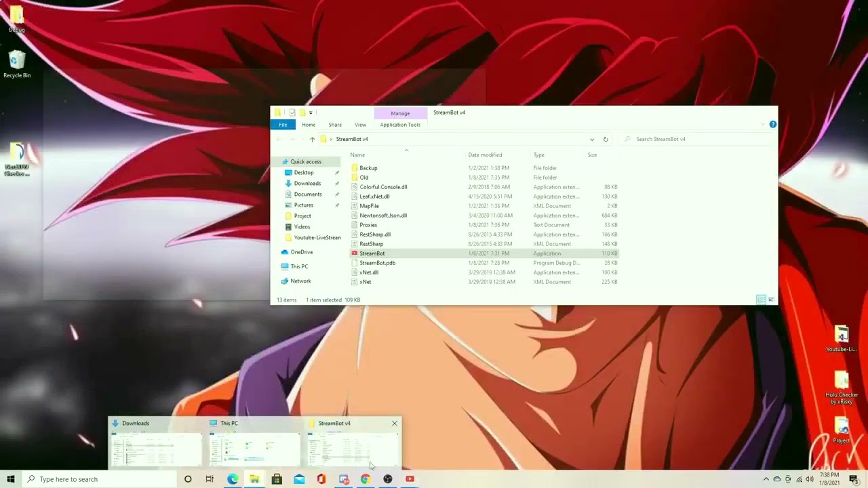This screenshot has height=488, width=868.
Task: Select the Debug folder on the desktop
Action: coord(17,20)
